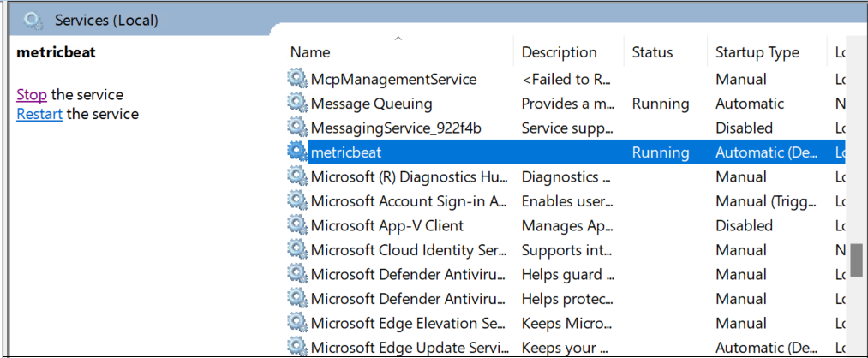Sort by the Status column header

[652, 52]
